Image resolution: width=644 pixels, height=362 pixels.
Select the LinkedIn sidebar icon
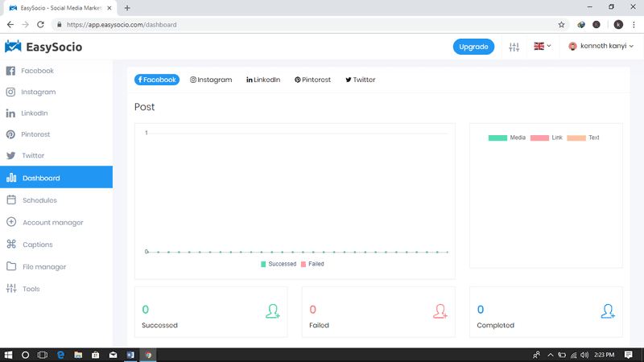pyautogui.click(x=11, y=113)
